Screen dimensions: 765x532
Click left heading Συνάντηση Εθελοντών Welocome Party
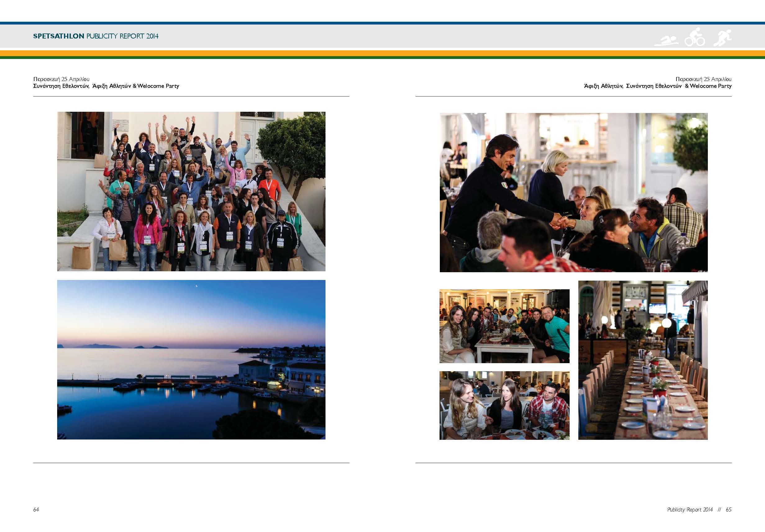(106, 86)
